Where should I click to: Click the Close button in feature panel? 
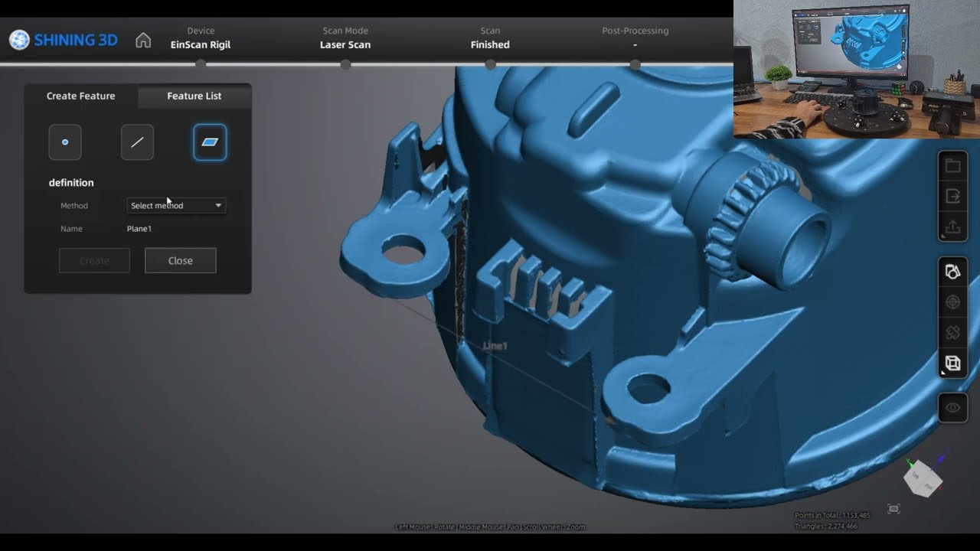(181, 260)
